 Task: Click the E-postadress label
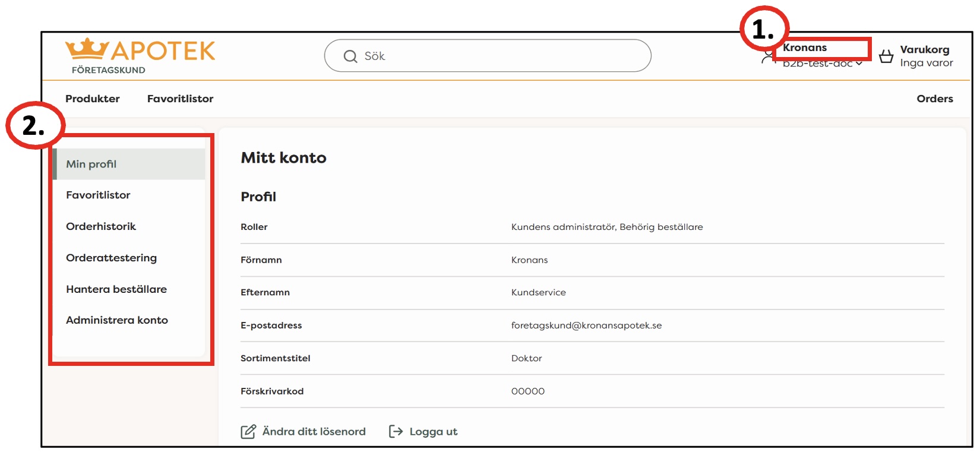[271, 326]
